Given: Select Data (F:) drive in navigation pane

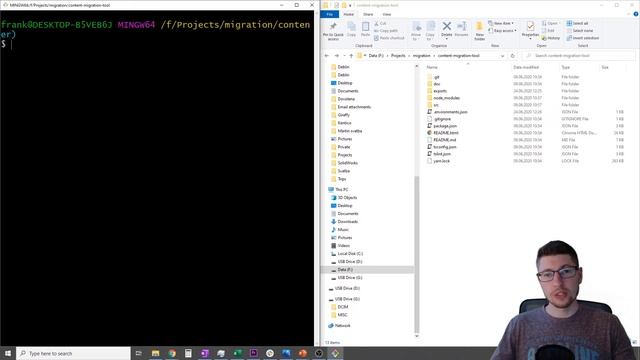Looking at the screenshot, I should (x=345, y=270).
